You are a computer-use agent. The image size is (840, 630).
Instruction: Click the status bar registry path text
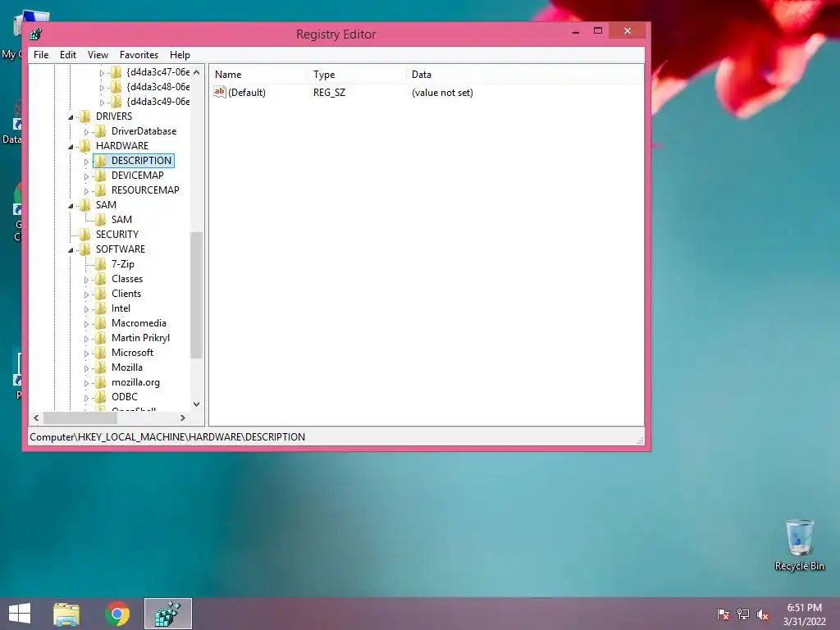[x=167, y=437]
